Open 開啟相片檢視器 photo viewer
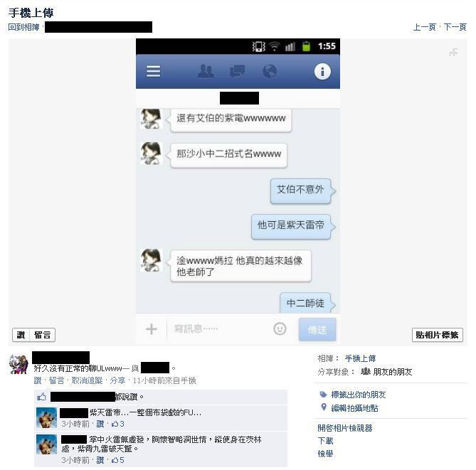 345,428
